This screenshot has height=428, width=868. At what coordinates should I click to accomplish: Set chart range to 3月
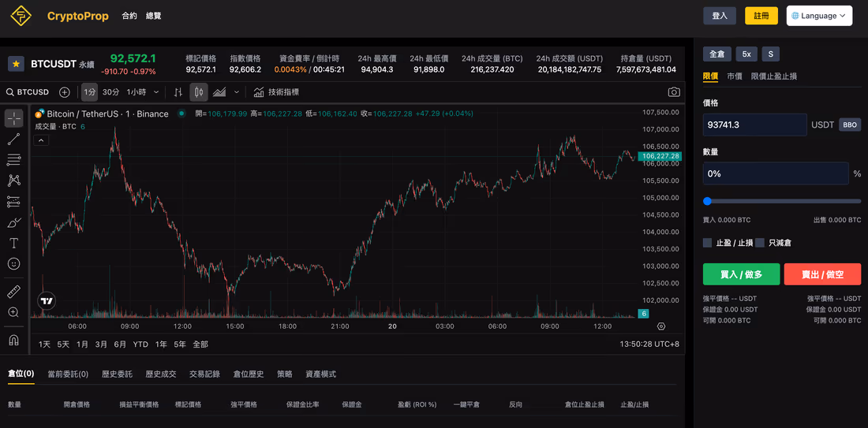point(101,344)
